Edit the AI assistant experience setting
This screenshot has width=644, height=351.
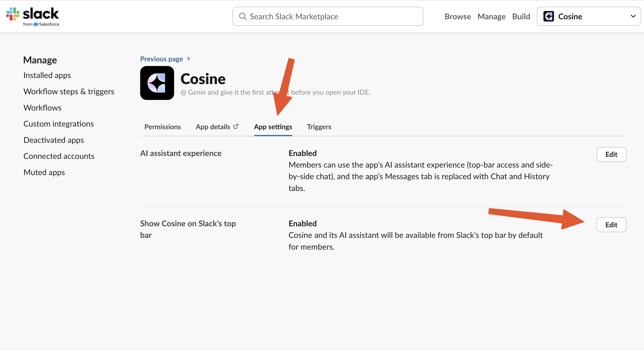point(611,155)
